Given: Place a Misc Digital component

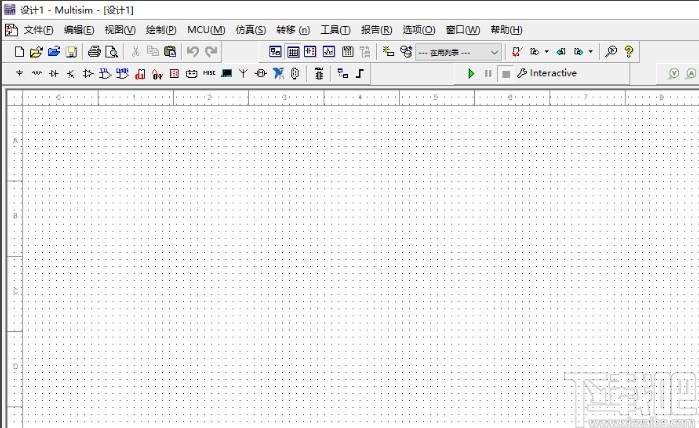Looking at the screenshot, I should coord(140,74).
